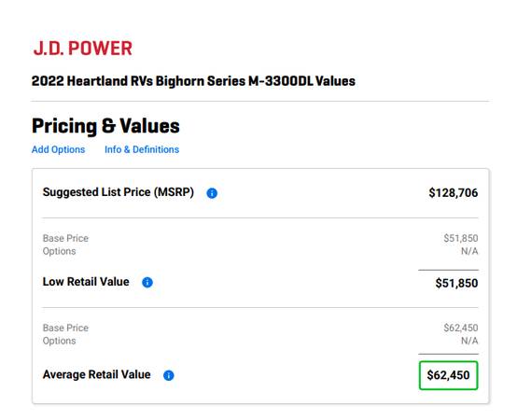This screenshot has height=420, width=517.
Task: Open the Low Retail Value info icon
Action: (x=147, y=283)
